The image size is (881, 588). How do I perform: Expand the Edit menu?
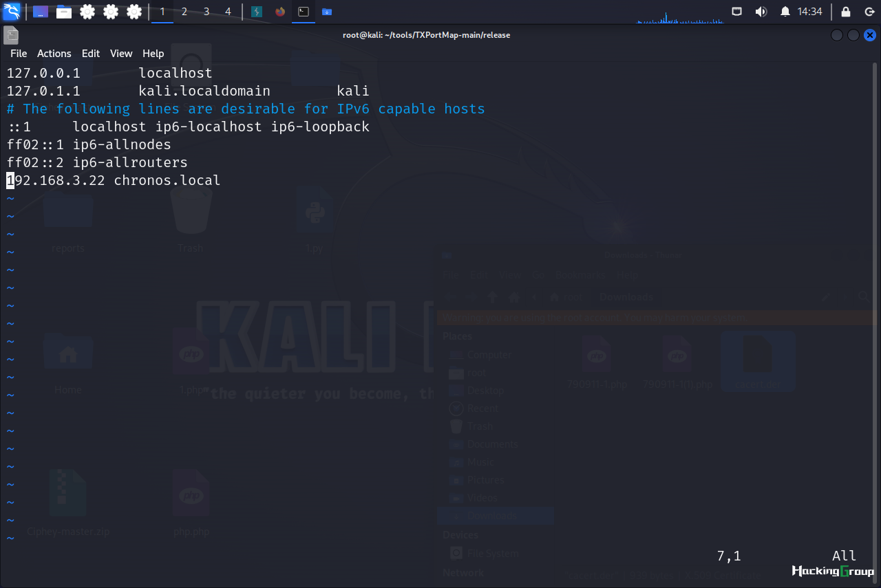91,53
